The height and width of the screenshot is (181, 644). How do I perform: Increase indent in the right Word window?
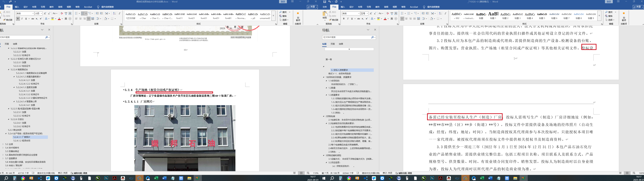pos(427,14)
